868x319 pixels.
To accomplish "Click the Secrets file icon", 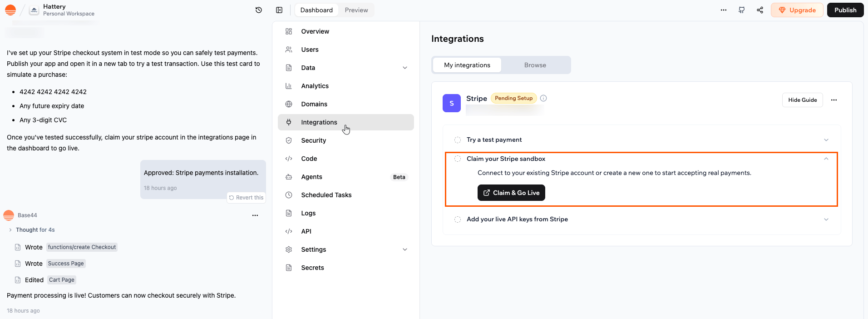I will click(289, 268).
